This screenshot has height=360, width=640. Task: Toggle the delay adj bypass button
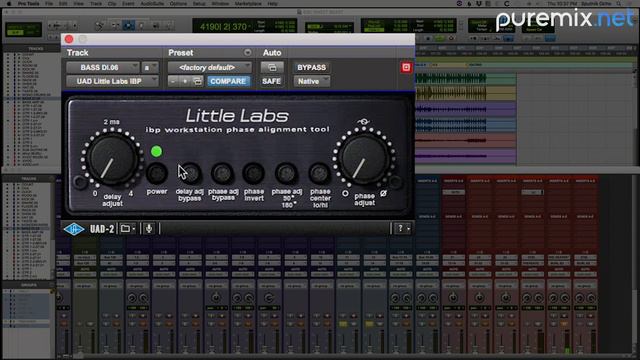point(190,173)
